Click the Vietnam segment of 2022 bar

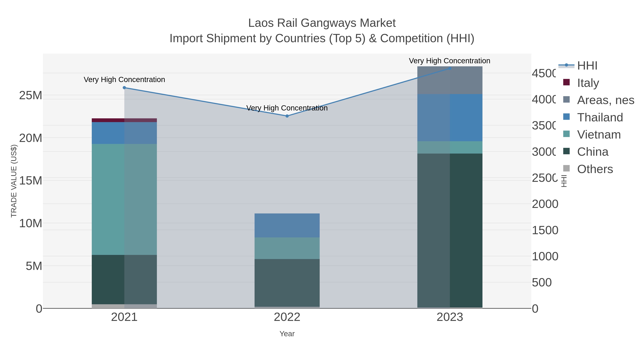coord(287,248)
